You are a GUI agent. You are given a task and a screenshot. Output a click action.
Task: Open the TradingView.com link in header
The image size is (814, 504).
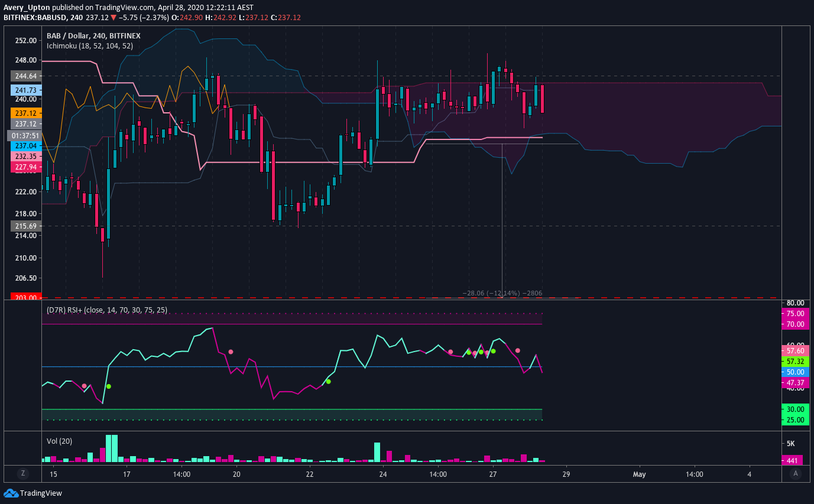point(126,7)
